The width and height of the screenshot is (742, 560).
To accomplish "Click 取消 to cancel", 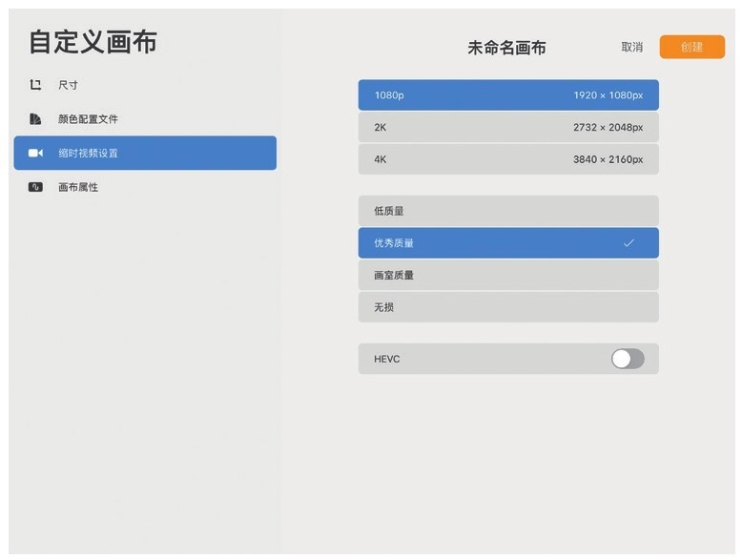I will pyautogui.click(x=631, y=47).
